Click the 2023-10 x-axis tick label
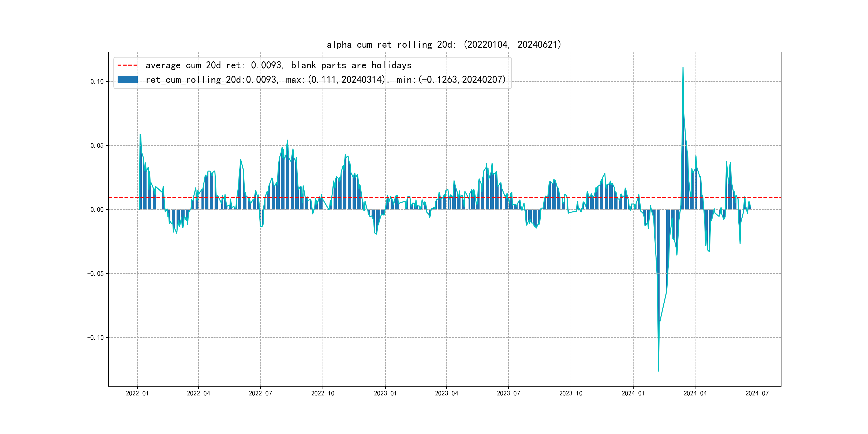The image size is (868, 434). click(x=570, y=393)
